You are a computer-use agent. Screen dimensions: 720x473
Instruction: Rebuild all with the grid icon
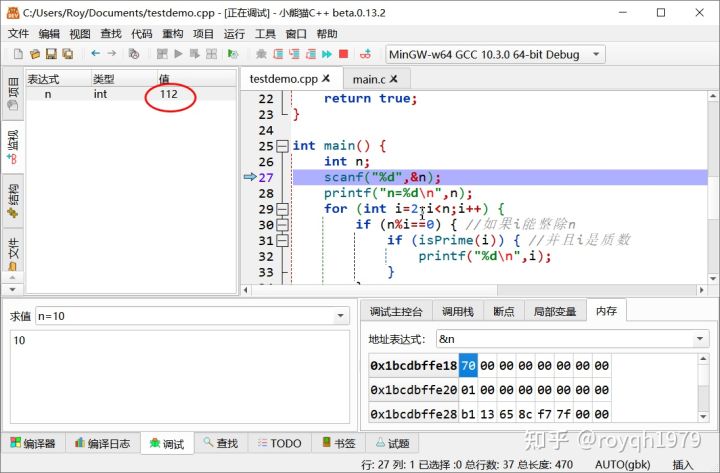point(211,54)
